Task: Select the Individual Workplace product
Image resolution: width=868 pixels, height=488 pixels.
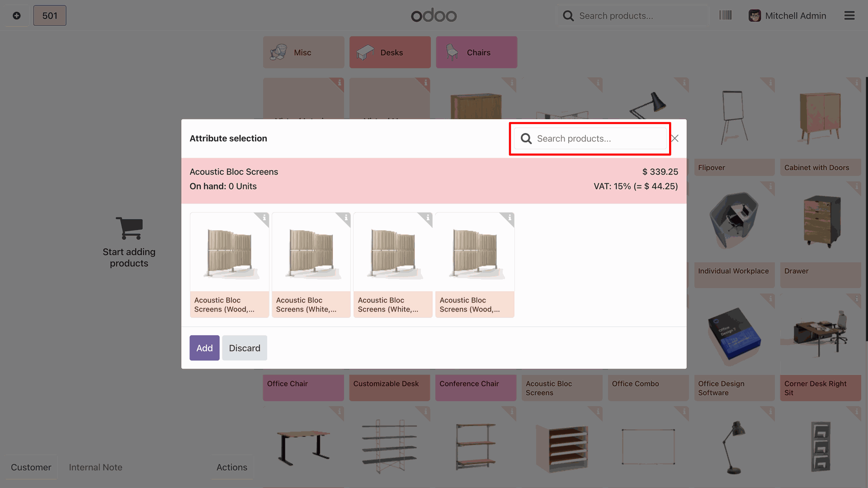Action: (734, 234)
